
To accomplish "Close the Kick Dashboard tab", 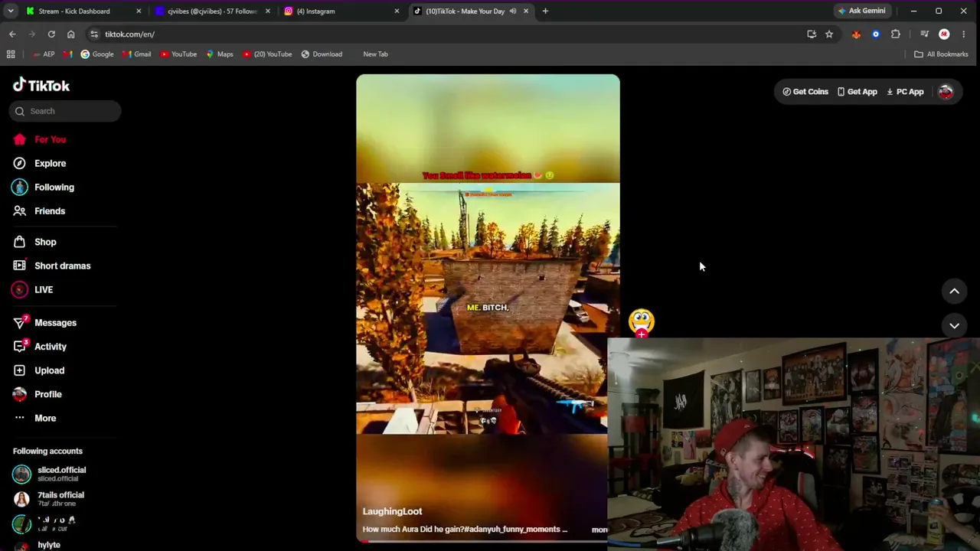I will tap(139, 11).
